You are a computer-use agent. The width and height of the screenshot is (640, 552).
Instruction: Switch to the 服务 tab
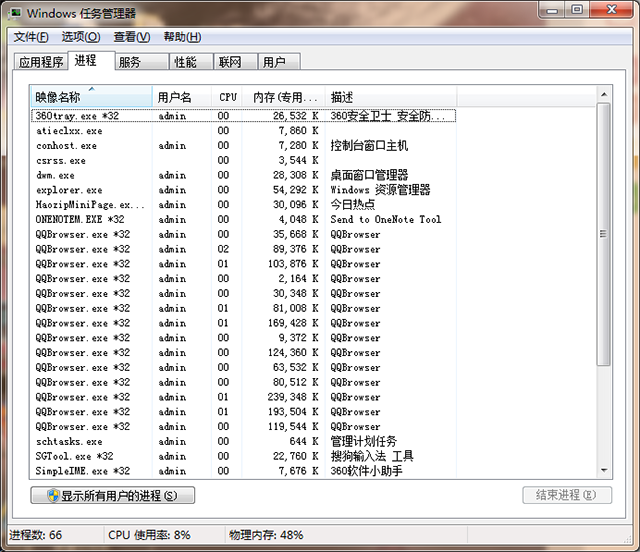[130, 62]
